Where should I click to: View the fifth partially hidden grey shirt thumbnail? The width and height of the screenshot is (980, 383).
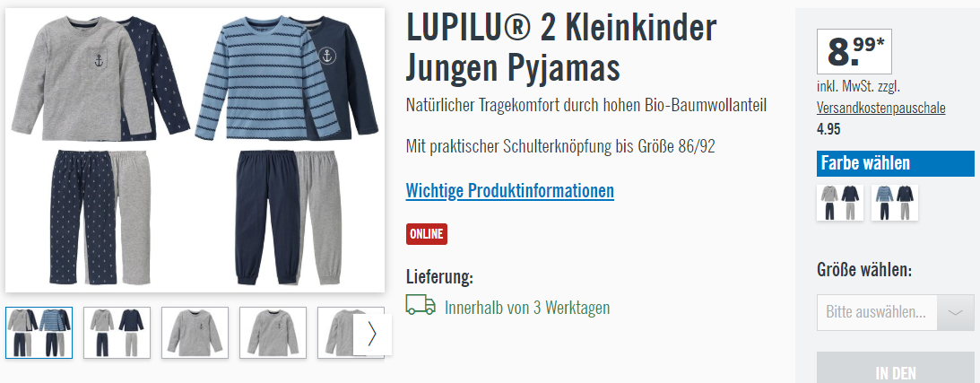pos(335,333)
